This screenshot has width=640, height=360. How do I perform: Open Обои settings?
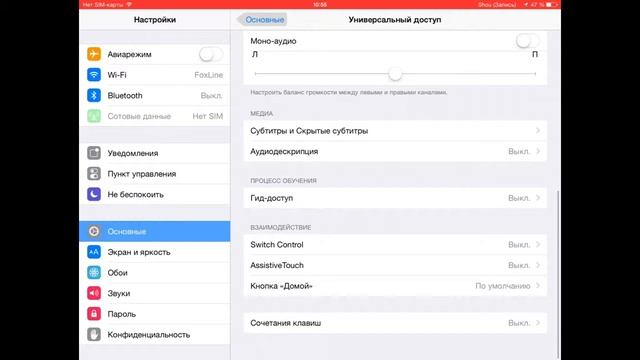click(155, 272)
